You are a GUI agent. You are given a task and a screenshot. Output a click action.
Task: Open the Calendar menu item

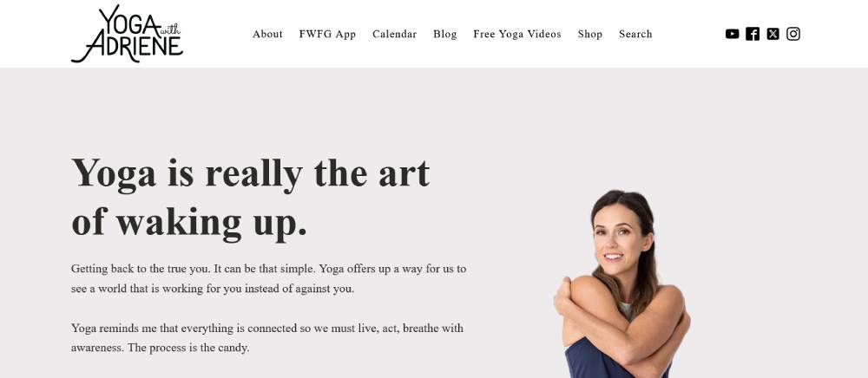pyautogui.click(x=394, y=34)
